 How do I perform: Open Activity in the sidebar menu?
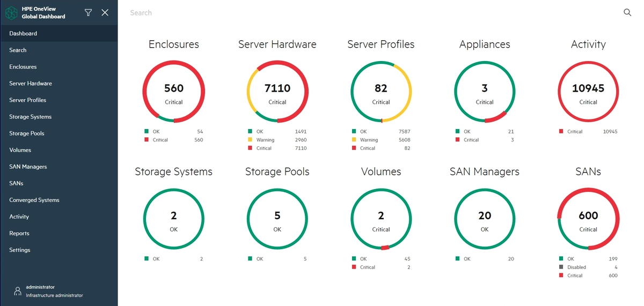(x=59, y=217)
